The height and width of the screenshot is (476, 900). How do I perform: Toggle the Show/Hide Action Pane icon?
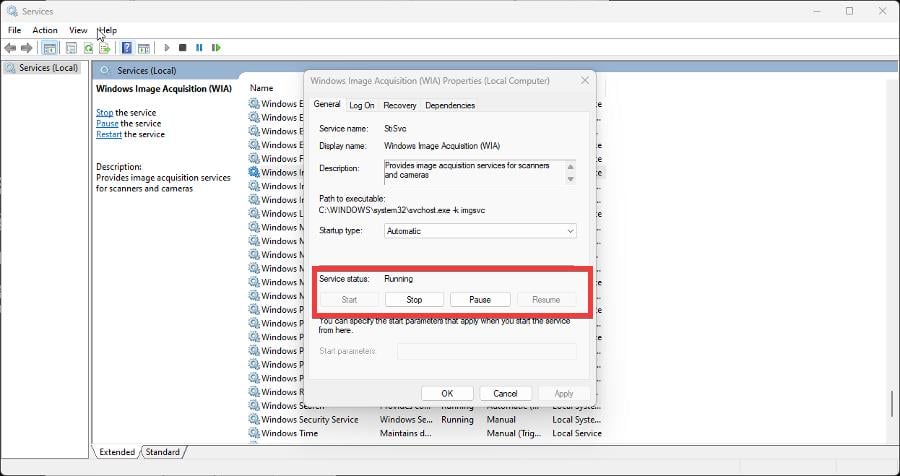[144, 48]
